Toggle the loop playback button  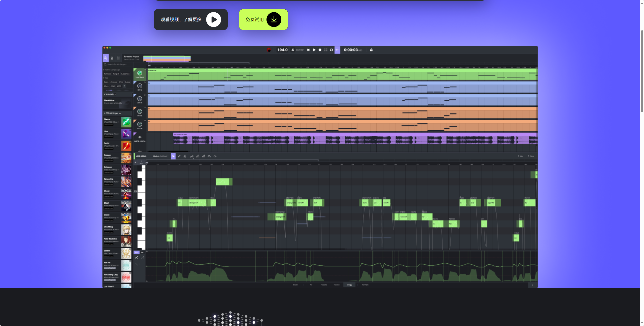click(x=332, y=50)
